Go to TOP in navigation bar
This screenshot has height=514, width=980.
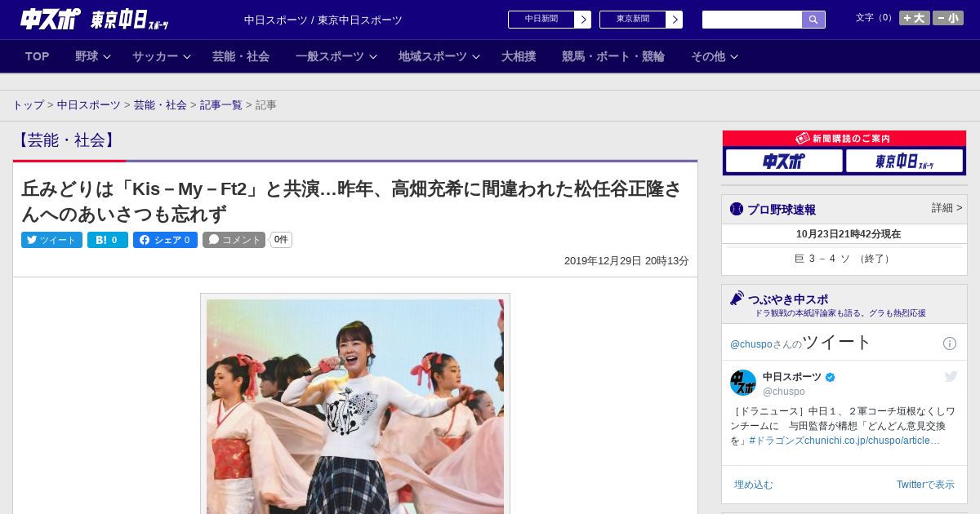(37, 56)
